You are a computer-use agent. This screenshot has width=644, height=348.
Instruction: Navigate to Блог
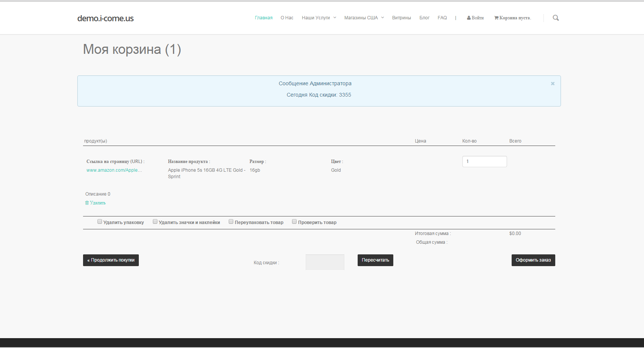pyautogui.click(x=424, y=18)
